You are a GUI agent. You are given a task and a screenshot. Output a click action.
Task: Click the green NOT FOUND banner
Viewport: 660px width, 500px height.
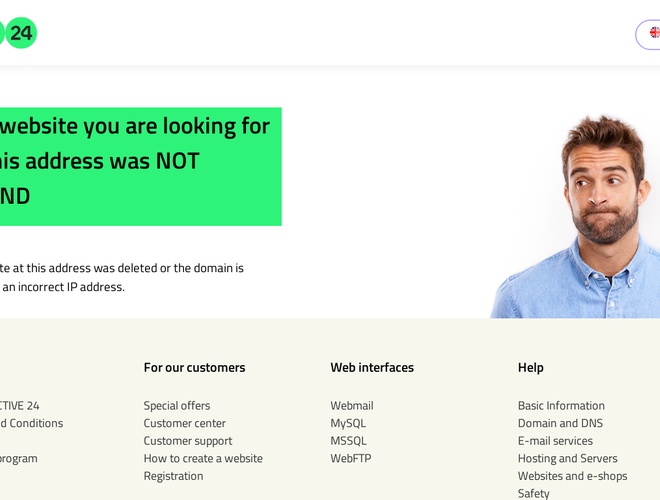[140, 166]
